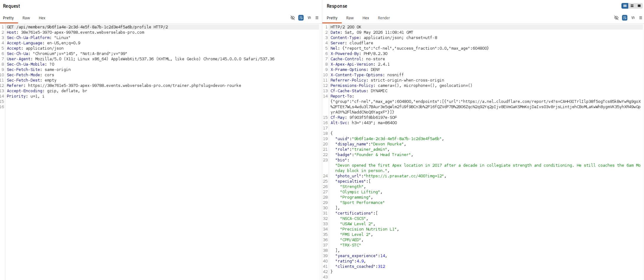Click the "badge" Founder & Head Trainer line

click(374, 154)
